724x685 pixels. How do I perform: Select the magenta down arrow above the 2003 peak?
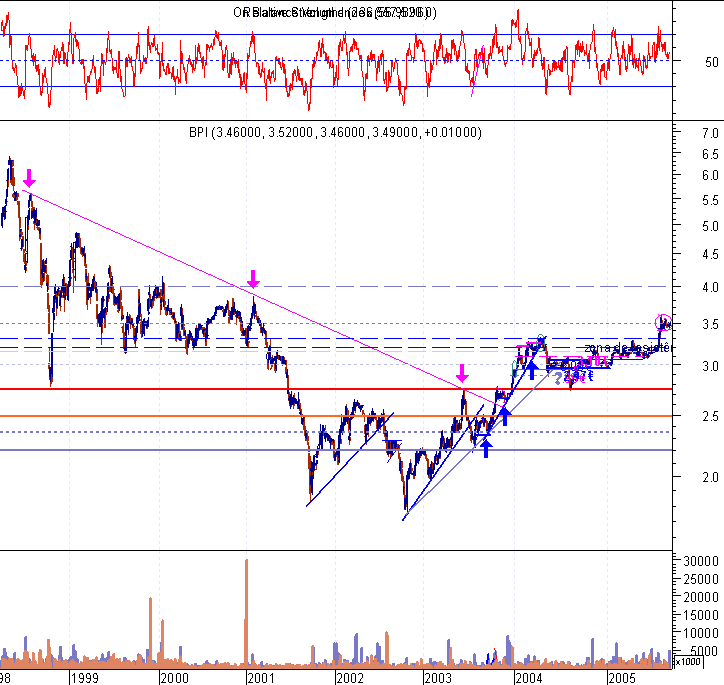[x=462, y=373]
